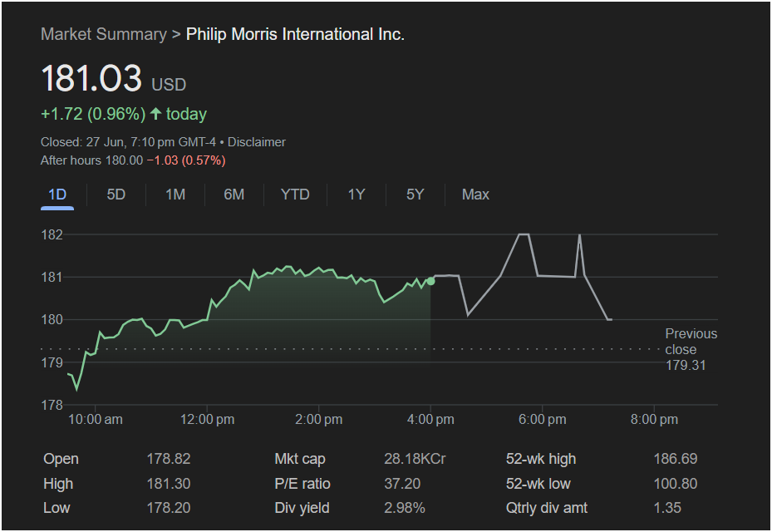Click the Philip Morris International Inc. title
The image size is (772, 532).
point(295,34)
